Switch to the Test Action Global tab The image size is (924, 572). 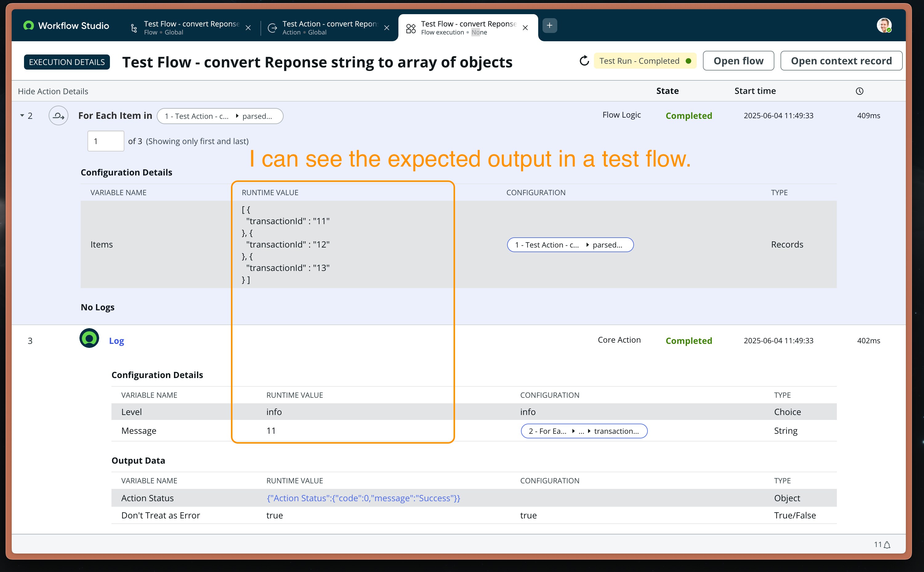click(329, 28)
